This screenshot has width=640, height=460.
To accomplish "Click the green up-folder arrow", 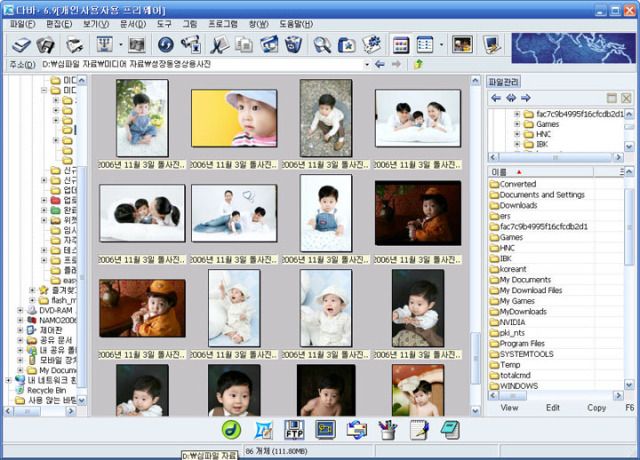I will point(418,64).
